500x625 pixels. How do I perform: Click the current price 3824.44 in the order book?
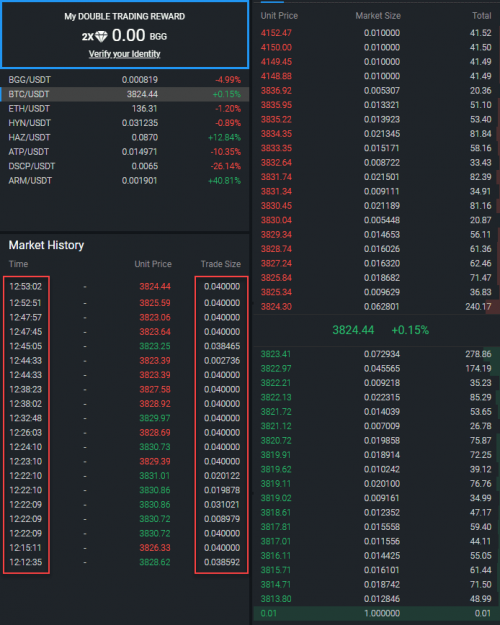pos(353,330)
